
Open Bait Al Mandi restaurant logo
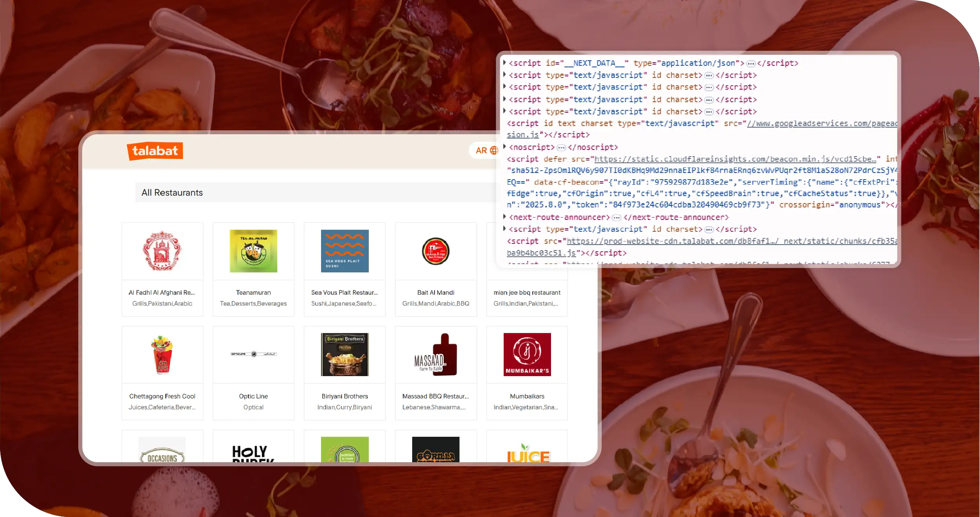tap(436, 251)
